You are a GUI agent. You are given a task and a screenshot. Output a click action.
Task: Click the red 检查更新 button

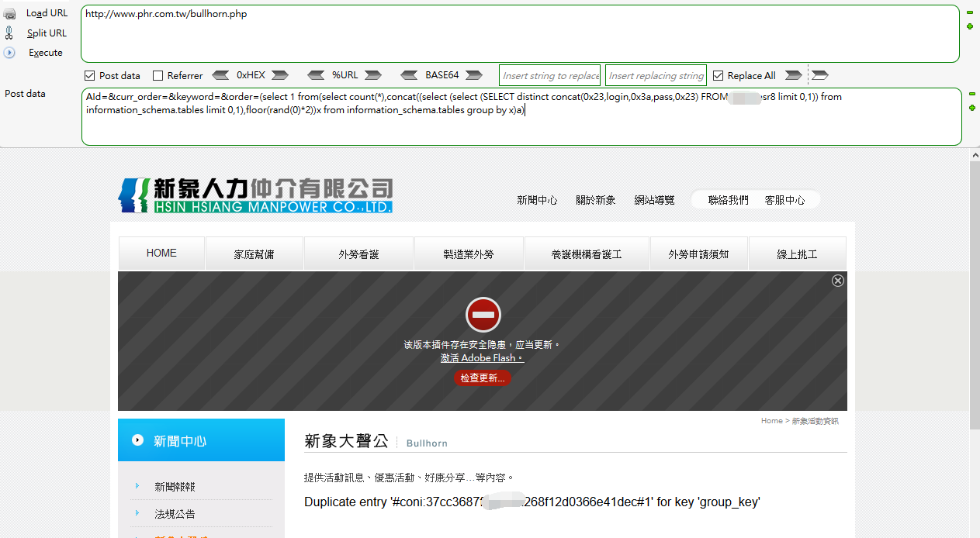pos(483,378)
